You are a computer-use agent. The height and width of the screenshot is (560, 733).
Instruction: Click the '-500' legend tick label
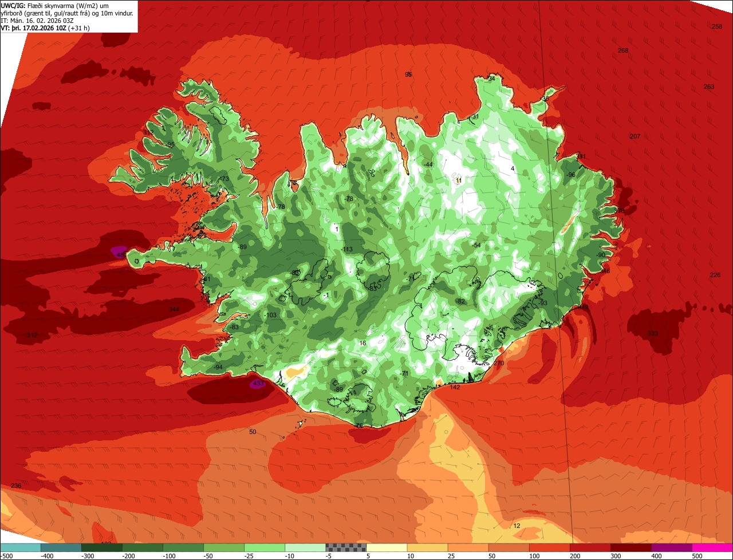pos(7,556)
